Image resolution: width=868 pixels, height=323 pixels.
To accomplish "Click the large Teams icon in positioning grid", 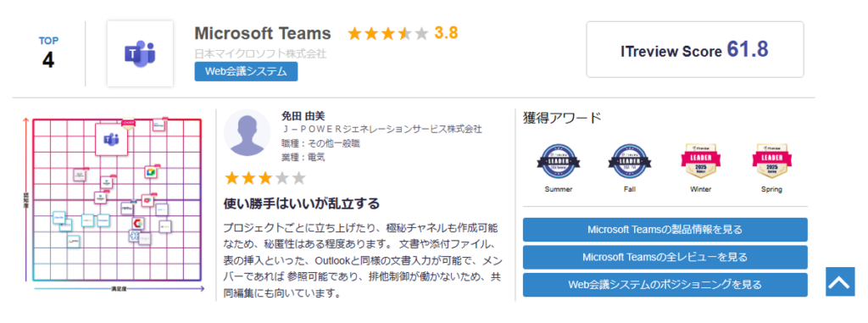I will [111, 139].
